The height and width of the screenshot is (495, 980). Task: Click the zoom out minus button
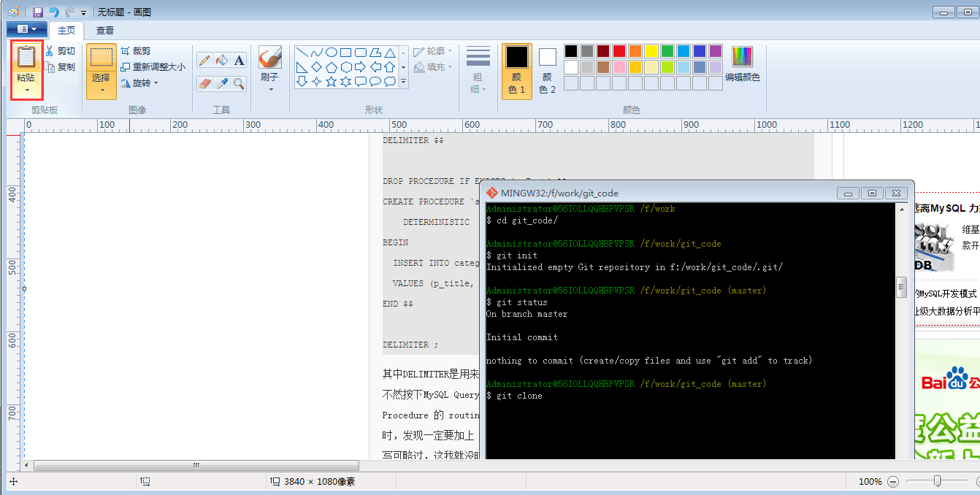[x=893, y=482]
